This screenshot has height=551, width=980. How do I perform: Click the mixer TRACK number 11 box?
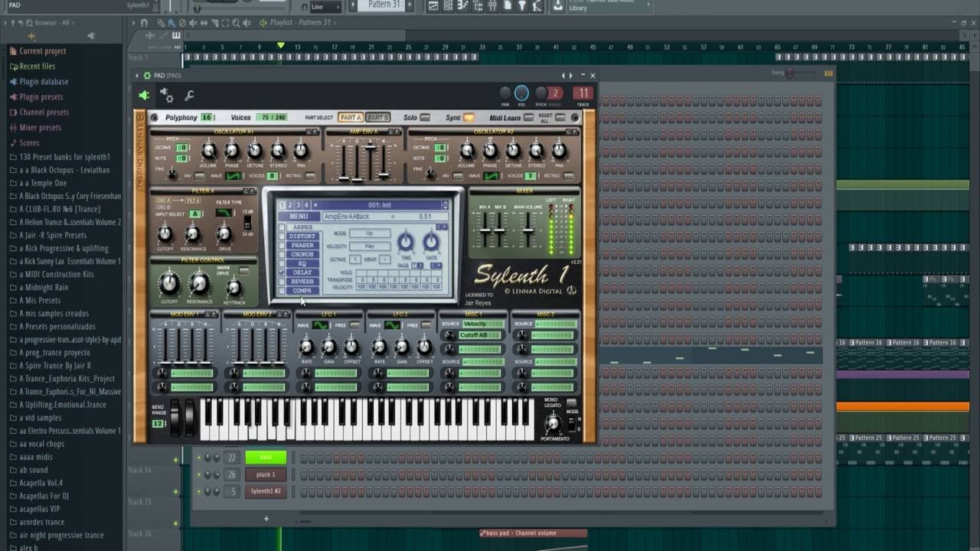(x=583, y=93)
